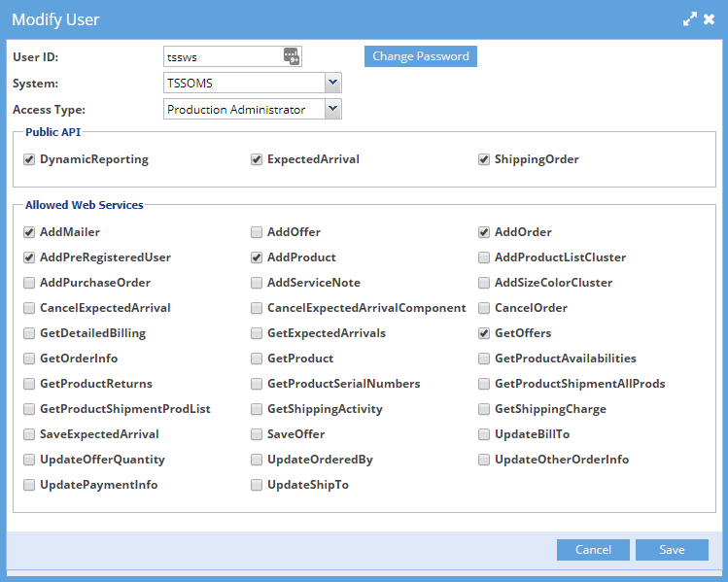Click the key icon in User ID field
728x582 pixels.
click(292, 56)
